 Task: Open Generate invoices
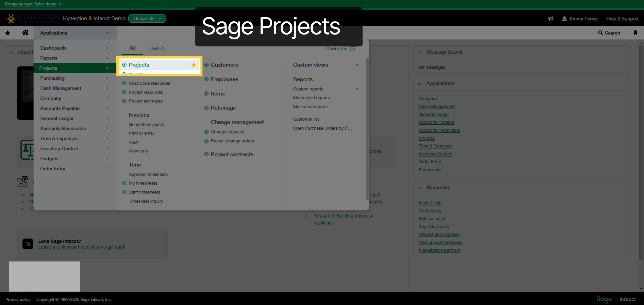[x=146, y=124]
